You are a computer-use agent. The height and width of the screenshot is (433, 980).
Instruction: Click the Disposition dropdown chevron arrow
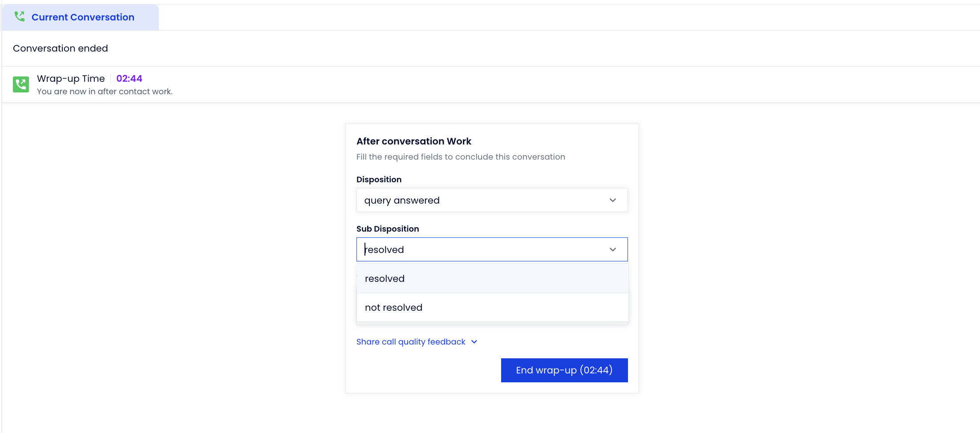tap(613, 200)
